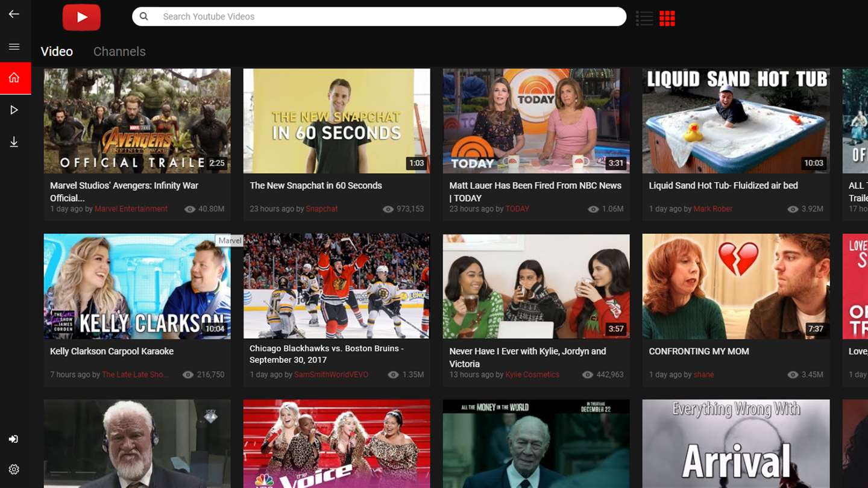Image resolution: width=868 pixels, height=488 pixels.
Task: Switch to the Video tab
Action: click(57, 51)
